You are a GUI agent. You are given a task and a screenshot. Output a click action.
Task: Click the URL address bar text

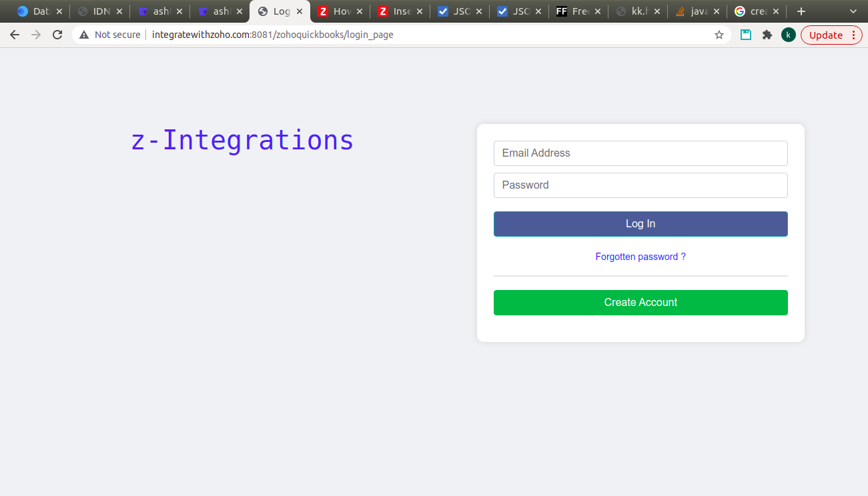(273, 35)
